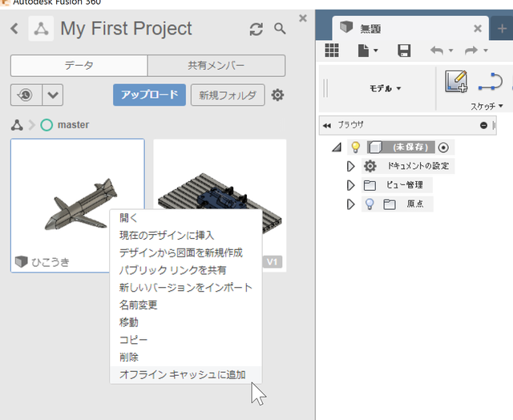This screenshot has width=513, height=420.
Task: Open the スケッチ dropdown menu
Action: pyautogui.click(x=487, y=107)
